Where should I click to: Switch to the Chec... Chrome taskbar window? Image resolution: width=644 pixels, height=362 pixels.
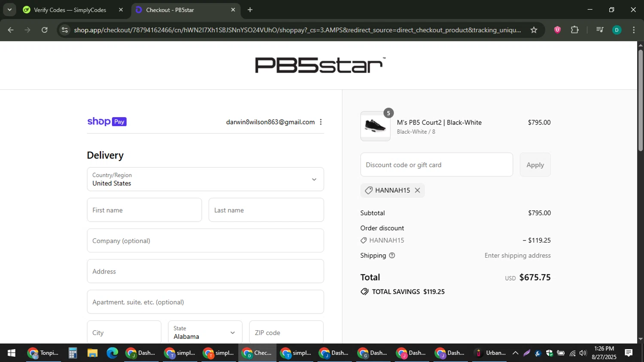click(257, 353)
